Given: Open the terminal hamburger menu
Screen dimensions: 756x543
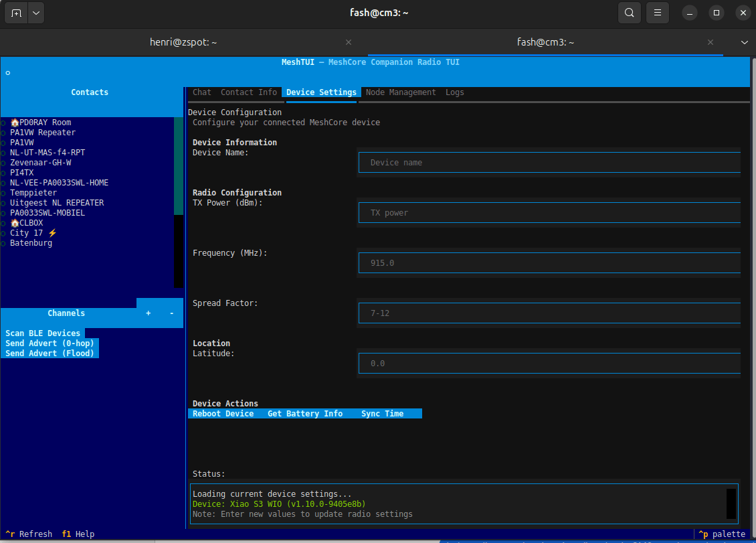Looking at the screenshot, I should click(658, 13).
